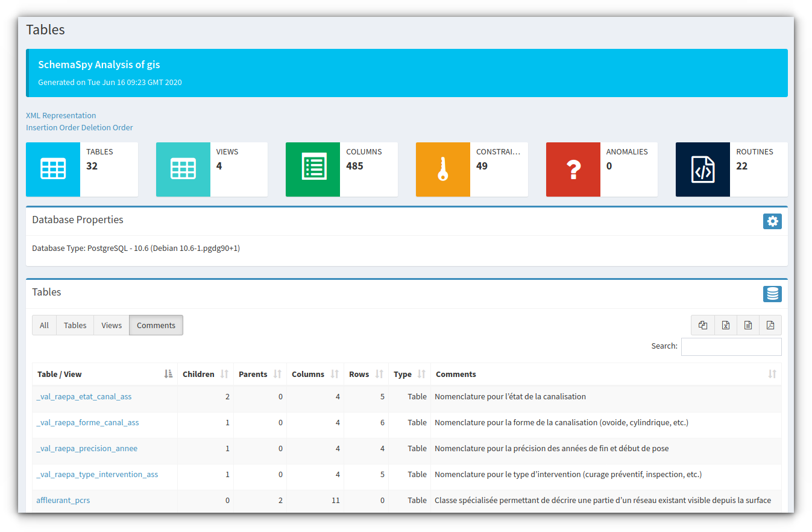The height and width of the screenshot is (532, 812).
Task: Click the Excel export icon
Action: (x=726, y=325)
